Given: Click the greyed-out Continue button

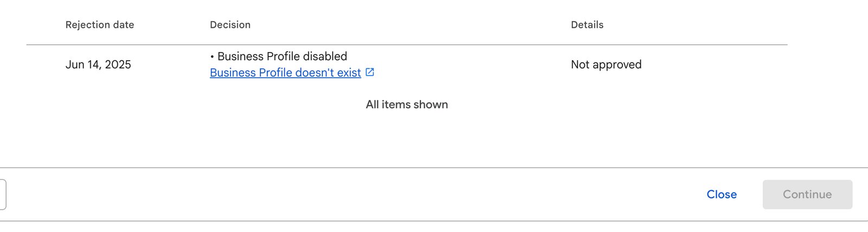Looking at the screenshot, I should click(807, 195).
